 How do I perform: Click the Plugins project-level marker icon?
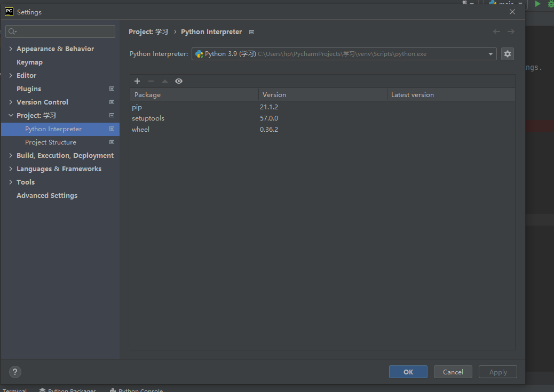coord(112,89)
